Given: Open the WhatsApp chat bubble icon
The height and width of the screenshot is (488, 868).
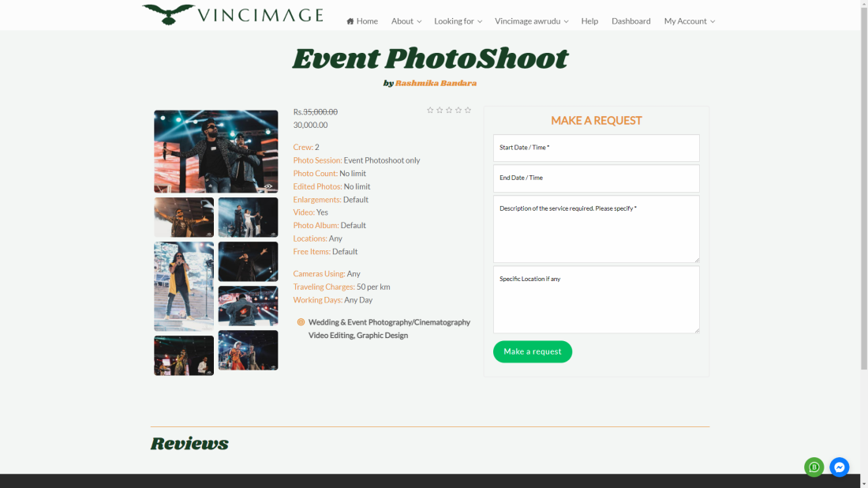Looking at the screenshot, I should [x=814, y=467].
